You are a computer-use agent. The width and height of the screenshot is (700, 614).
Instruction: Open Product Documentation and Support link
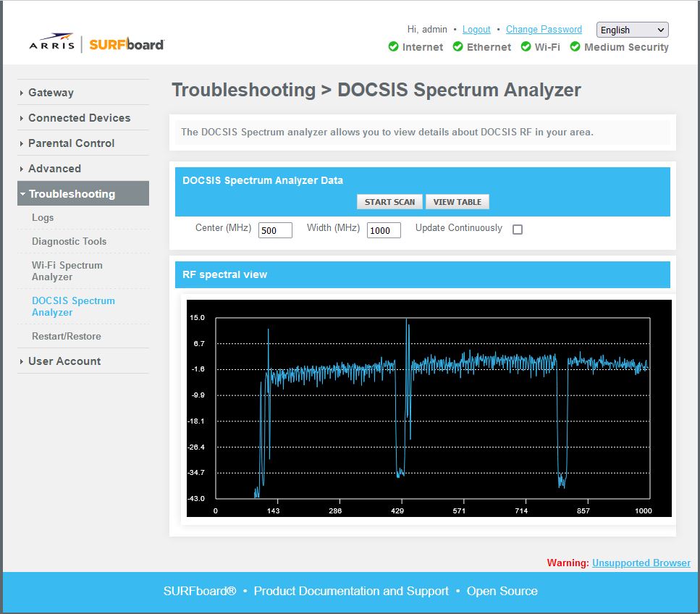[x=351, y=591]
